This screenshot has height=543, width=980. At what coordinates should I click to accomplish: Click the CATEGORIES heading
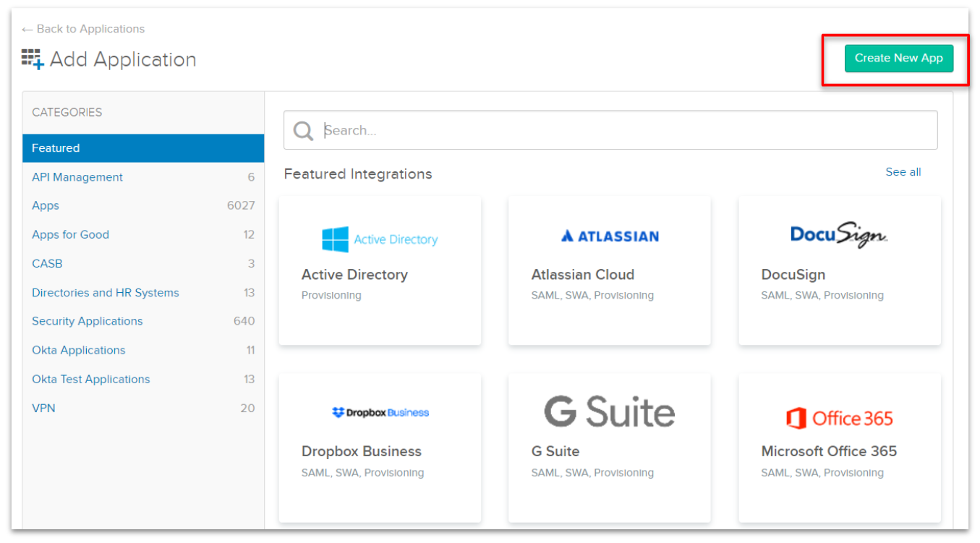[x=67, y=112]
